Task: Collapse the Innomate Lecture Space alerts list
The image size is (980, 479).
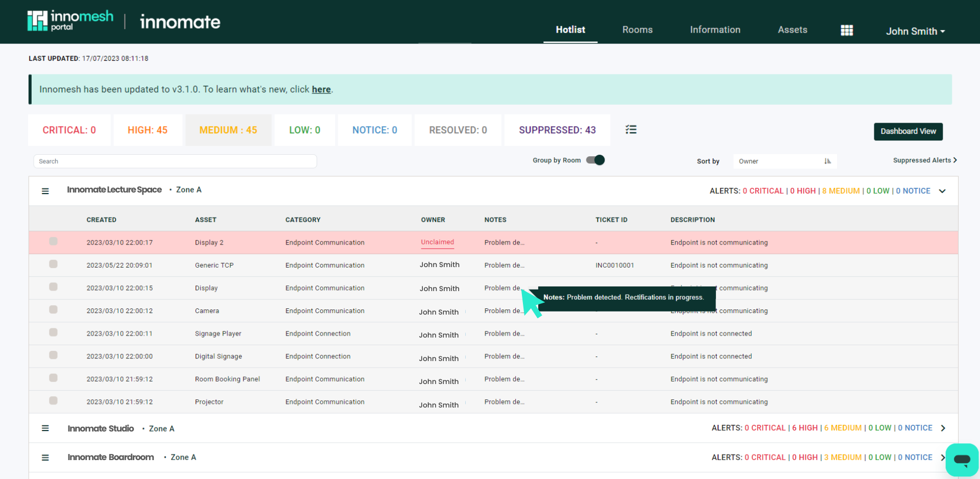Action: (943, 190)
